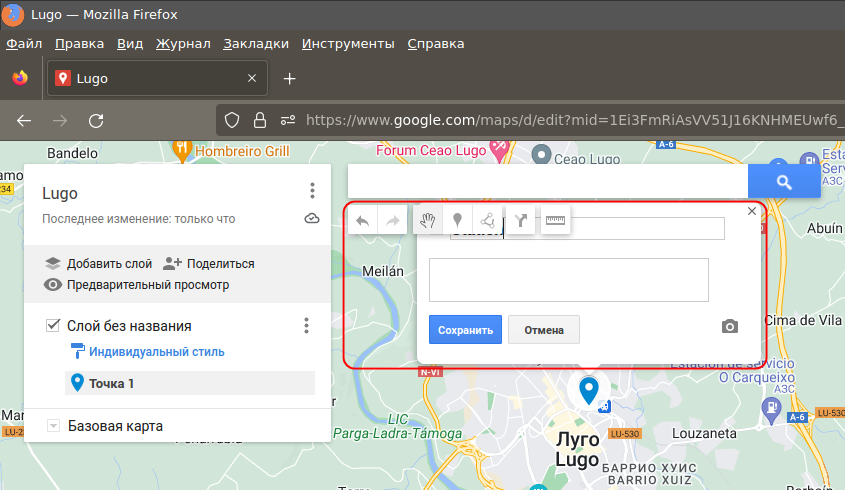
Task: Click the redo arrow in map toolbar
Action: click(392, 220)
